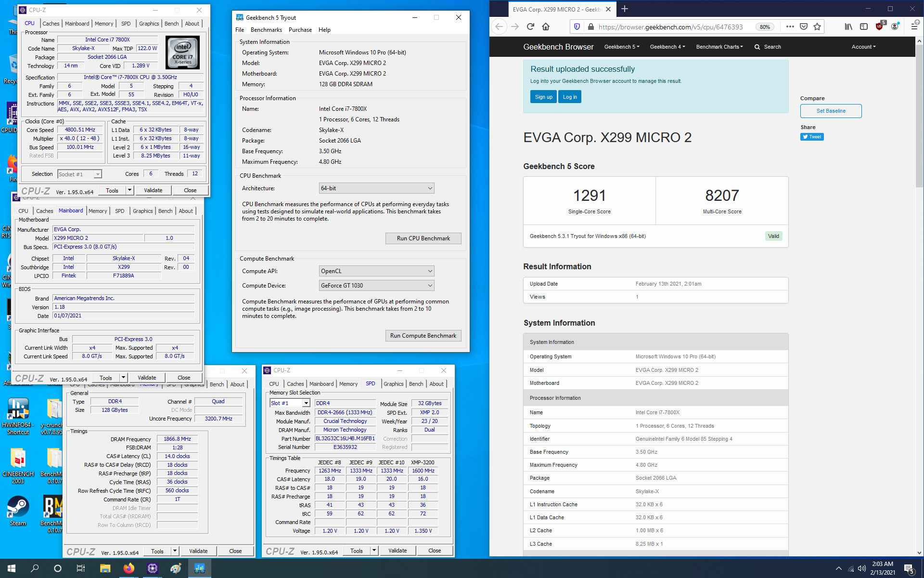Open taskbar search magnifier
Image resolution: width=924 pixels, height=578 pixels.
[x=35, y=568]
